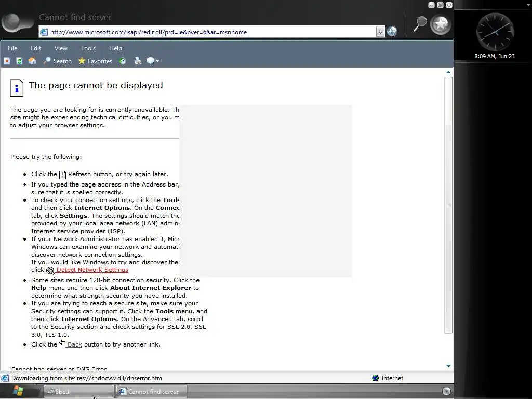Click the Go globe button beside address bar
532x399 pixels.
392,32
